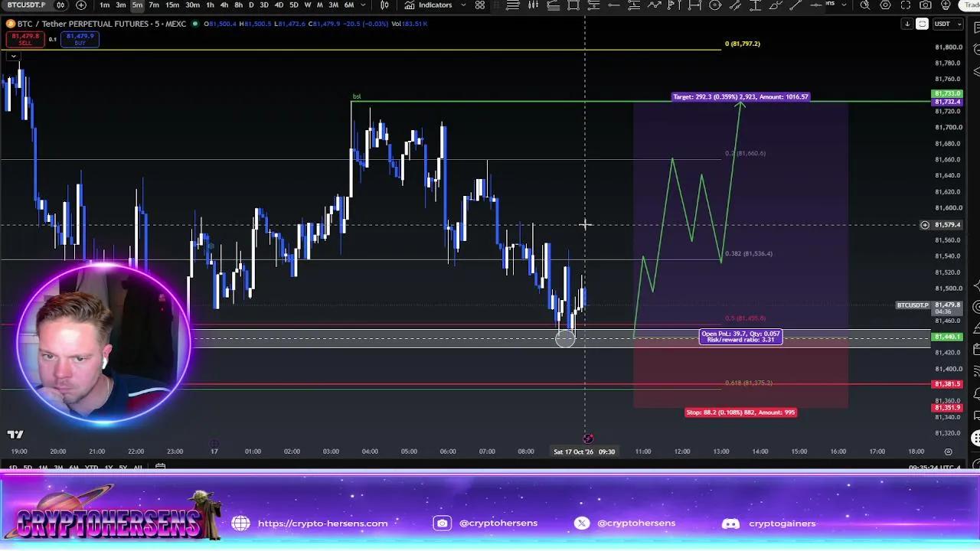Screen dimensions: 980x551
Task: Open the USDT currency dropdown
Action: [x=946, y=24]
